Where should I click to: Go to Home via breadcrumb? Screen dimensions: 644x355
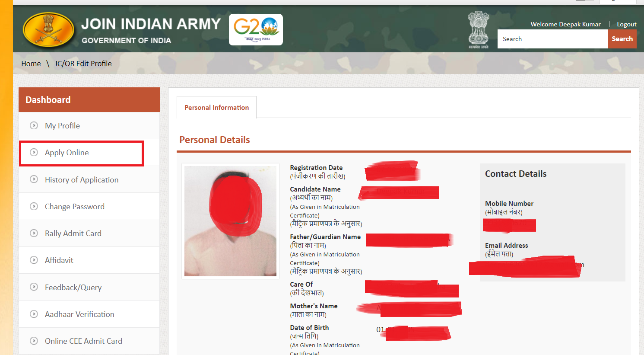(31, 64)
